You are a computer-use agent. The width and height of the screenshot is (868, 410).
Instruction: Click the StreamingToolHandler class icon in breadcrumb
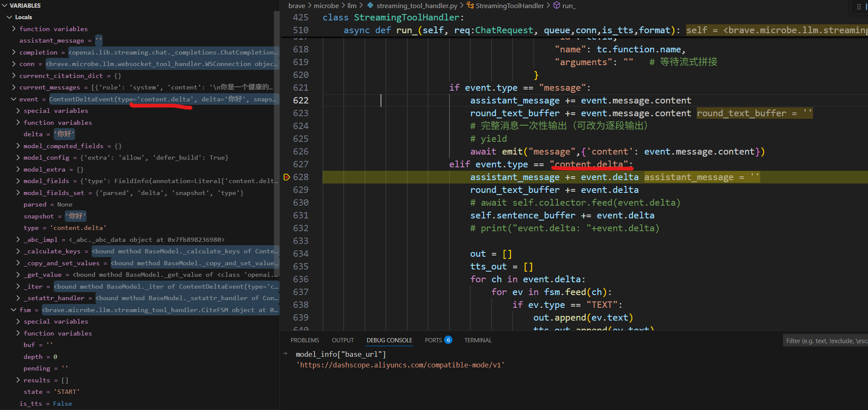(x=470, y=6)
